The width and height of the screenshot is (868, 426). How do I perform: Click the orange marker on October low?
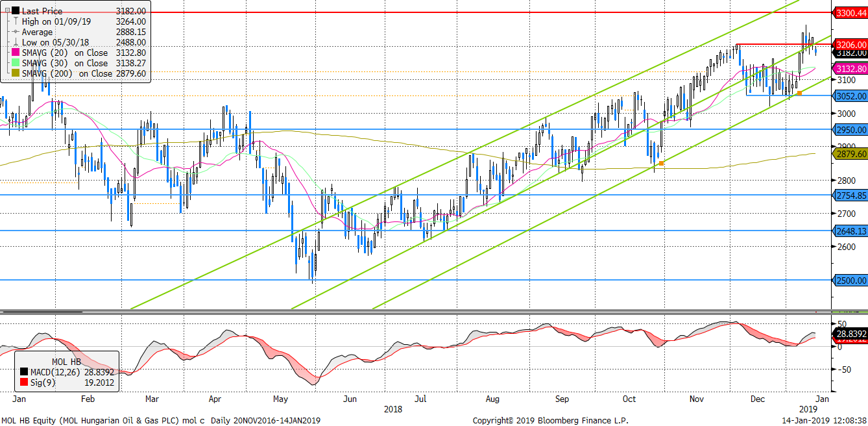click(661, 163)
